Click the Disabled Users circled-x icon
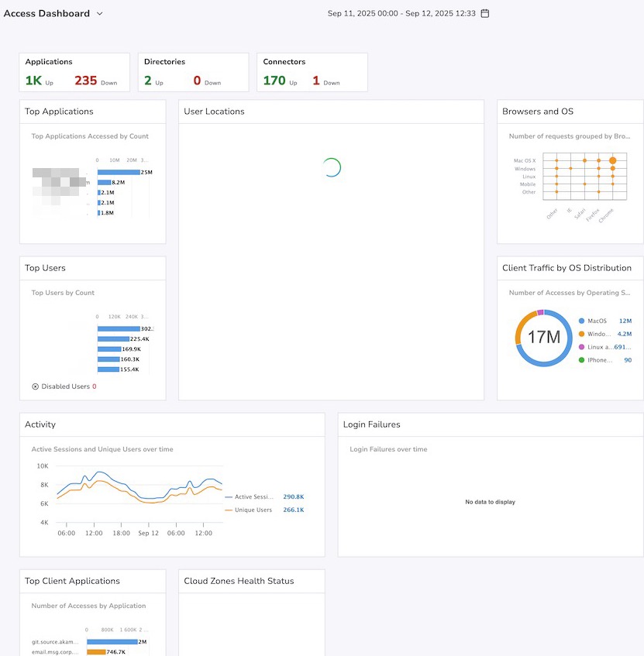The height and width of the screenshot is (656, 644). (x=35, y=386)
